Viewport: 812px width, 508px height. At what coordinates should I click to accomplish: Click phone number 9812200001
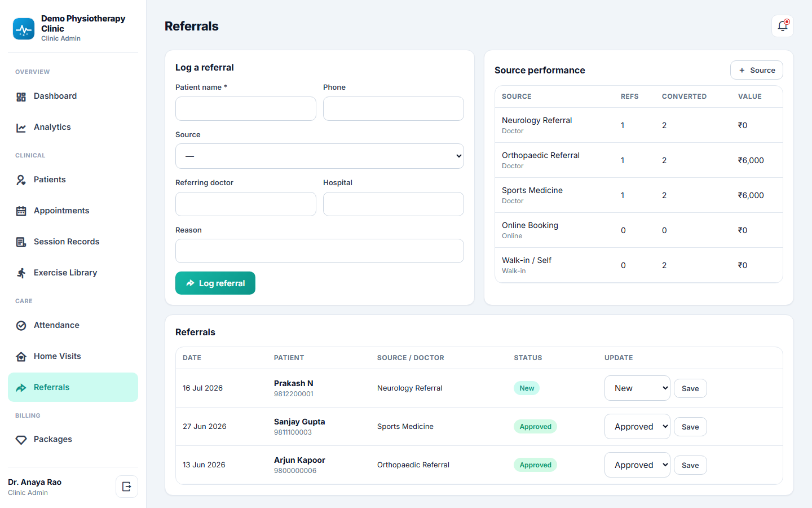tap(294, 394)
